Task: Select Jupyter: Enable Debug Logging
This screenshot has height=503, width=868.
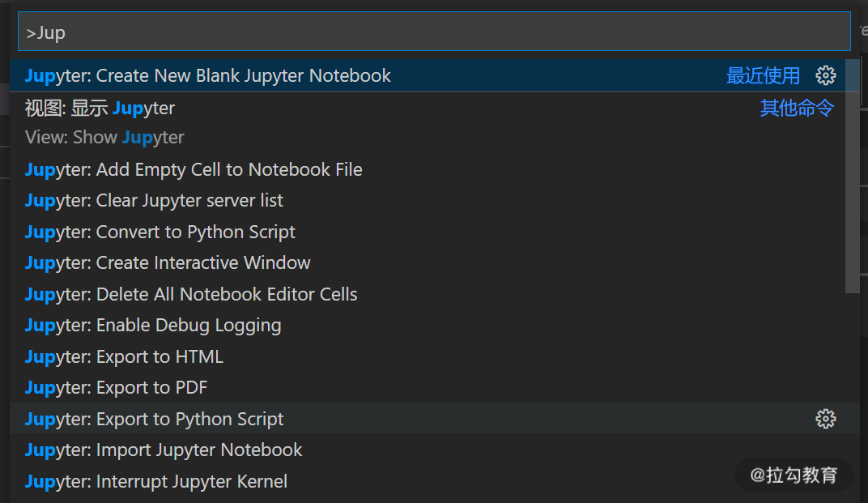Action: [x=428, y=325]
